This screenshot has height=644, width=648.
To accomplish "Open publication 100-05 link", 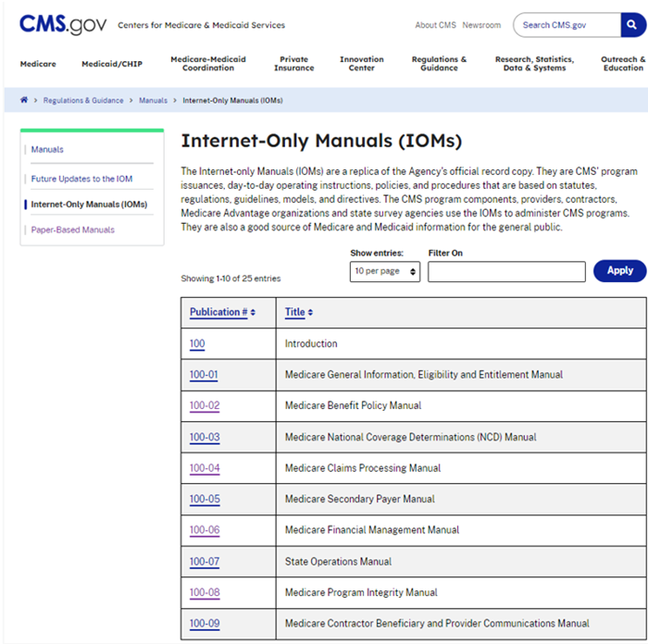I will tap(205, 499).
